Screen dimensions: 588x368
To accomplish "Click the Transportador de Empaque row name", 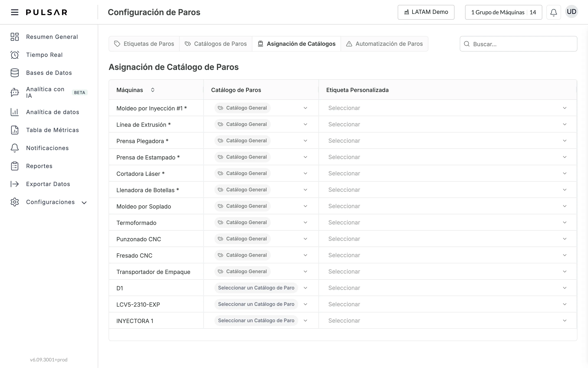I will pos(153,272).
